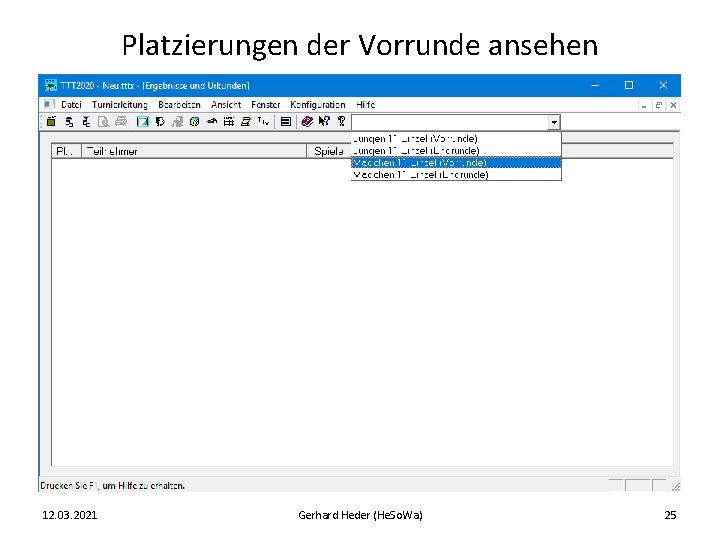Open the Konfiguration menu

(x=318, y=105)
